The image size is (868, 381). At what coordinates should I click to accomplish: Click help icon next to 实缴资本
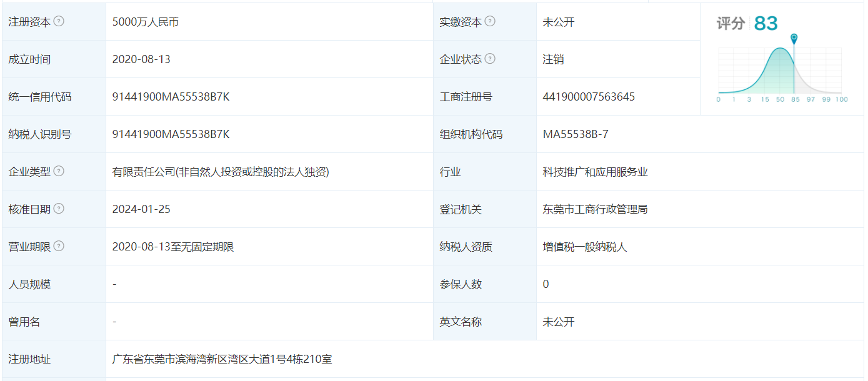coord(490,21)
